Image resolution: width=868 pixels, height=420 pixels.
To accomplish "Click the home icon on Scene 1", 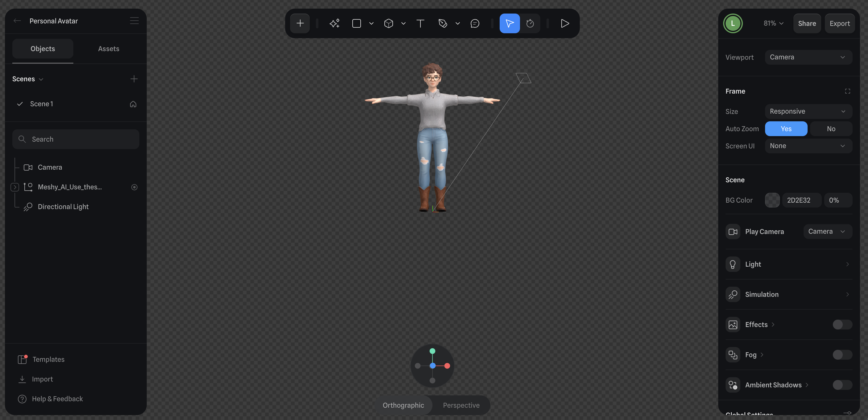I will [133, 104].
